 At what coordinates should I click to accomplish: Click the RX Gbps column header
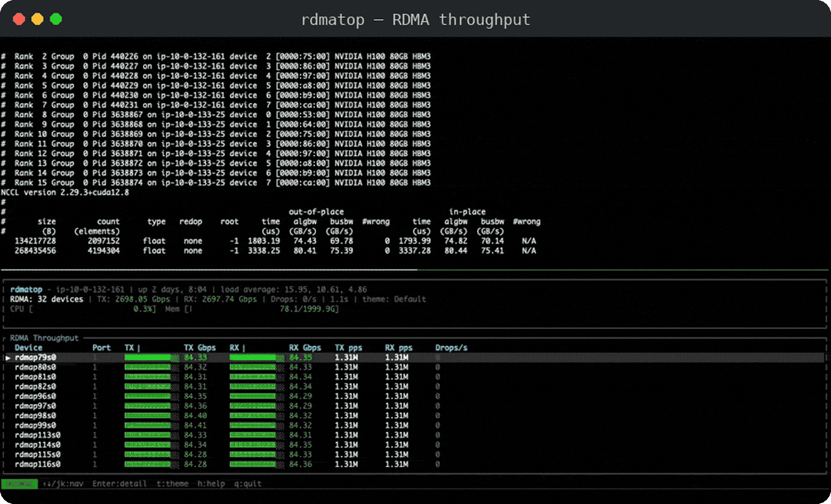tap(305, 348)
